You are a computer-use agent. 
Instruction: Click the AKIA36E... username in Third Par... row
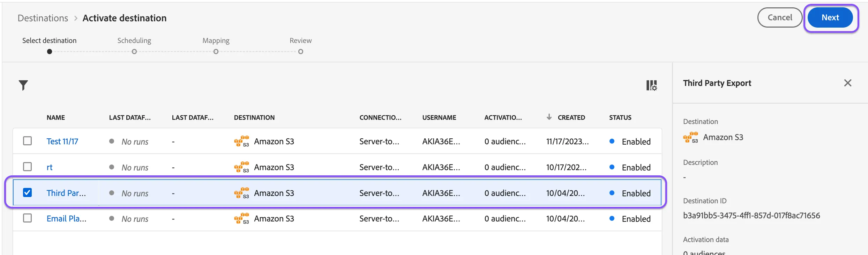[x=441, y=193]
